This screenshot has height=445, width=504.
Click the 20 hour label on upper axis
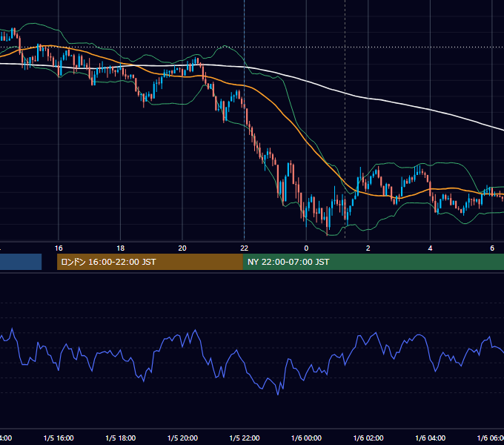(x=182, y=248)
